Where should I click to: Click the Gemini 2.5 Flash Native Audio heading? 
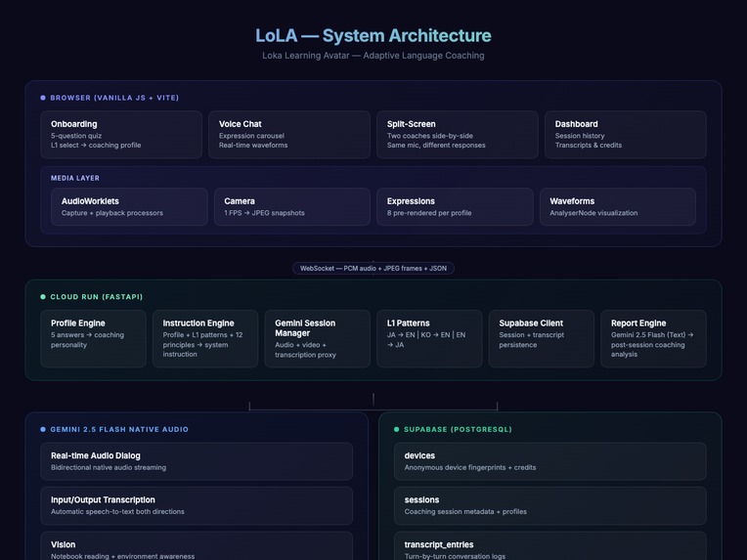click(119, 429)
